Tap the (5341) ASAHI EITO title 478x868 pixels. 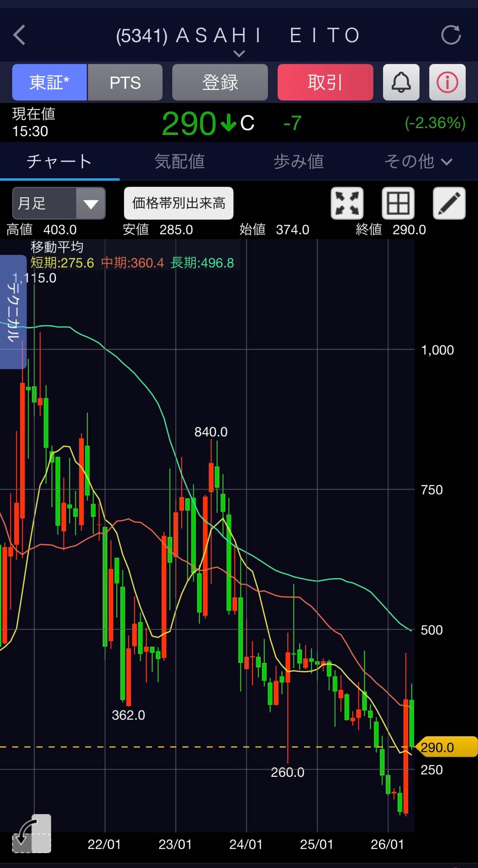pos(238,35)
